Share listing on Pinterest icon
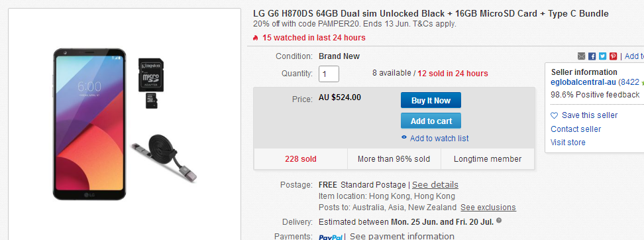Viewport: 644px width, 240px height. pyautogui.click(x=614, y=56)
